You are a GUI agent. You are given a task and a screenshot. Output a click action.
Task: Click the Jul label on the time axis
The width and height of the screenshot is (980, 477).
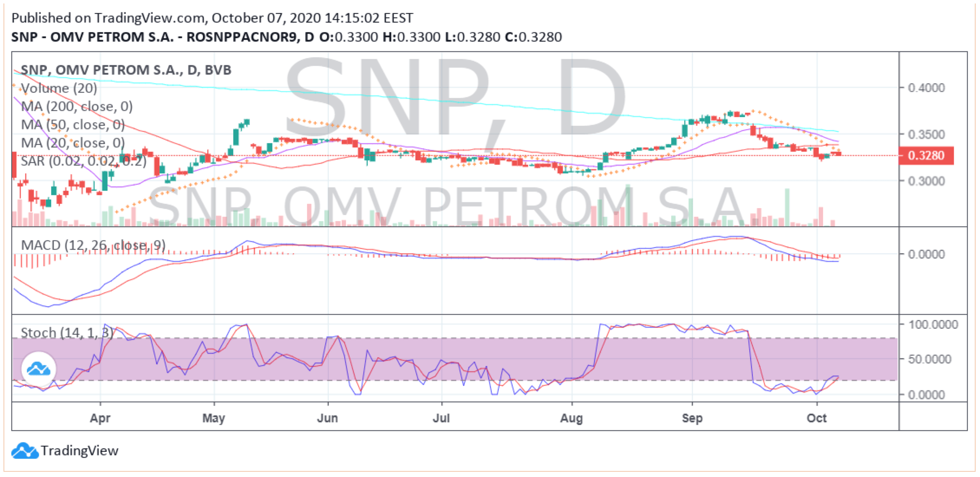441,418
